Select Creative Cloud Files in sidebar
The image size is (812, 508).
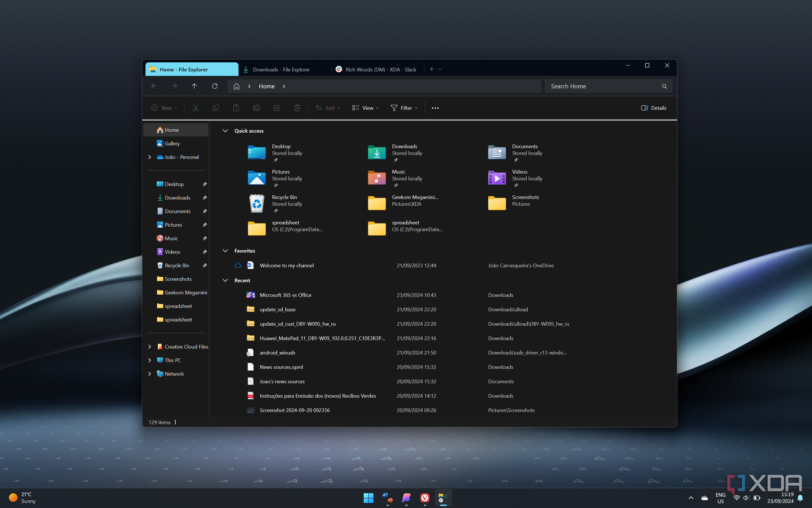click(182, 347)
